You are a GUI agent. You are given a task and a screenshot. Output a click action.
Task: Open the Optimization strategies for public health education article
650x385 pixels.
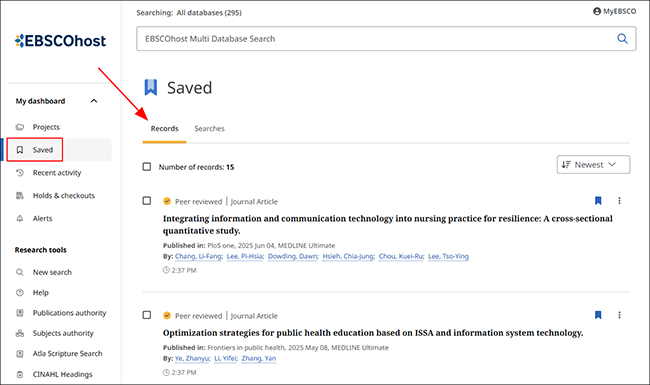click(373, 333)
